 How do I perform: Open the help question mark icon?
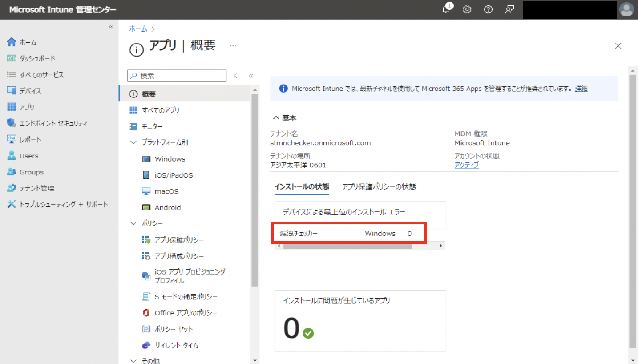click(x=488, y=9)
